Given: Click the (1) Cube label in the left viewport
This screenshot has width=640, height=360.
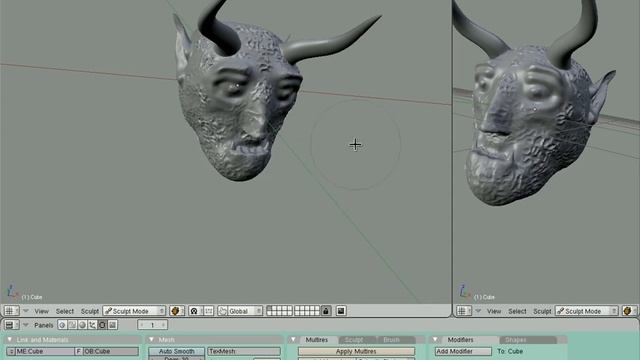Looking at the screenshot, I should [32, 297].
